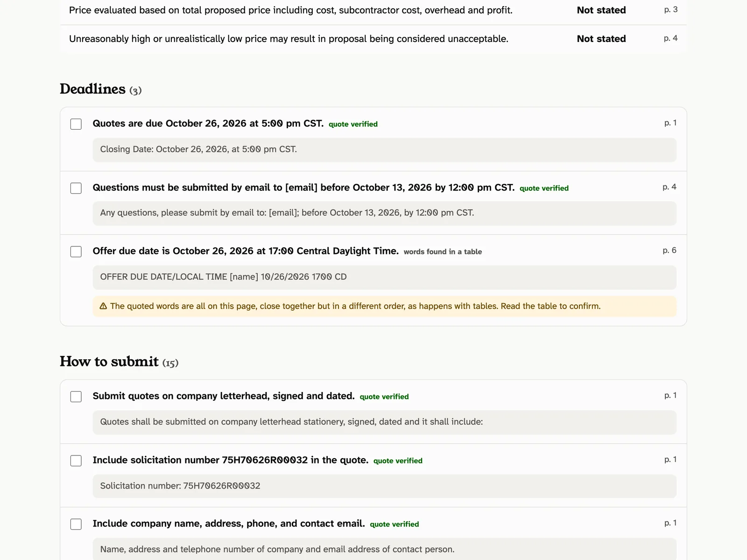Screen dimensions: 747x560
Task: Open p. 1 reference for company name row
Action: click(x=670, y=523)
